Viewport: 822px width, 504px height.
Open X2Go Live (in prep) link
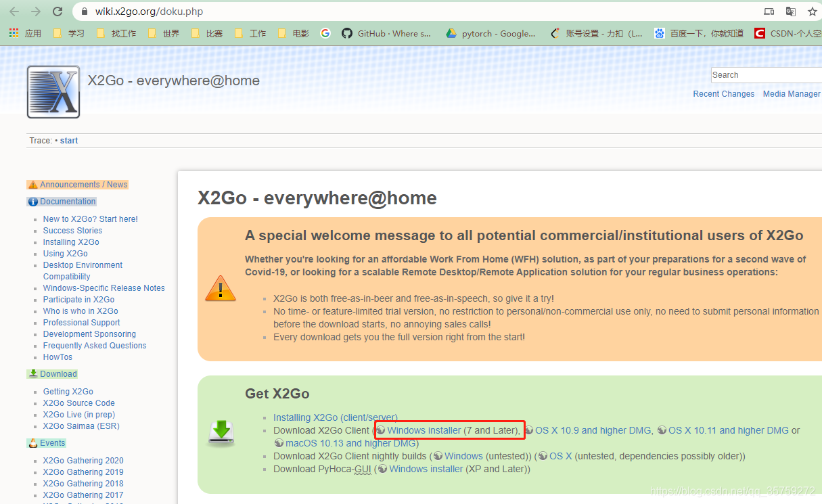click(79, 415)
